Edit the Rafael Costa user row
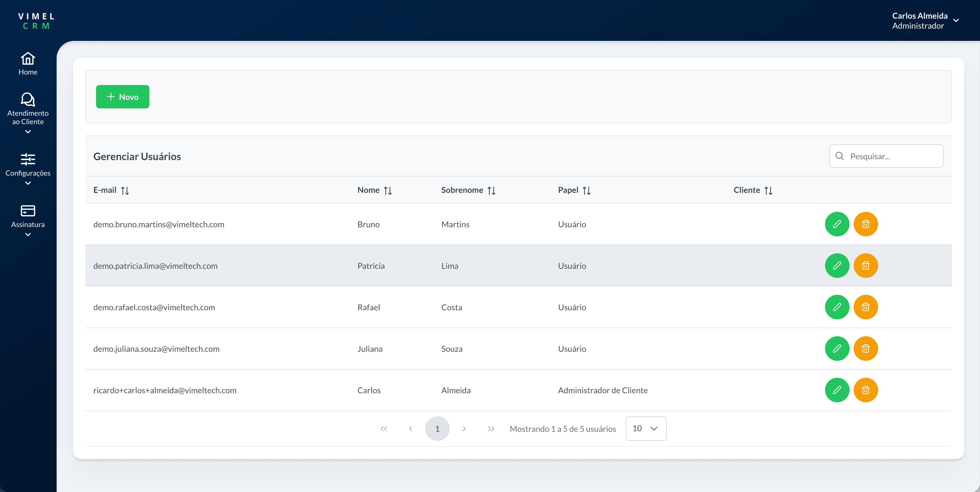Image resolution: width=980 pixels, height=492 pixels. pos(837,307)
